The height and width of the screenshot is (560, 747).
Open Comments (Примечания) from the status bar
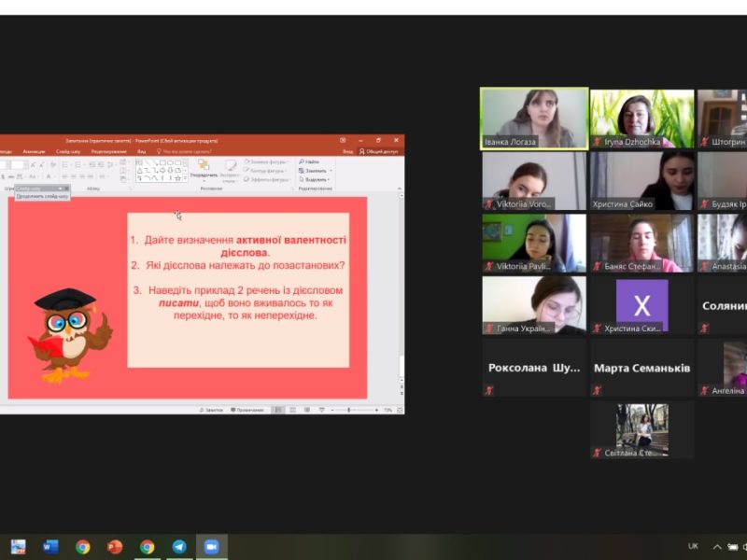(x=247, y=410)
